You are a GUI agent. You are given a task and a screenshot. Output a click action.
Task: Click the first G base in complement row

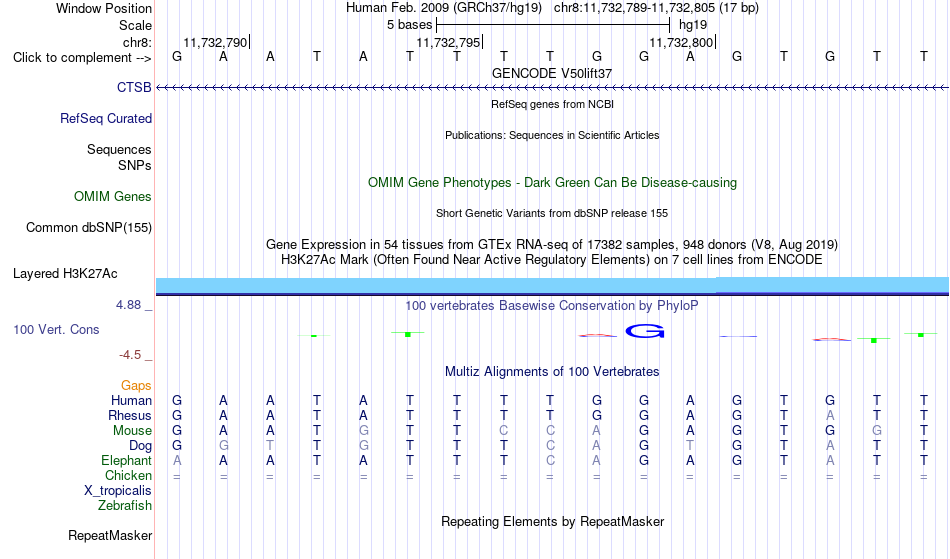click(177, 56)
